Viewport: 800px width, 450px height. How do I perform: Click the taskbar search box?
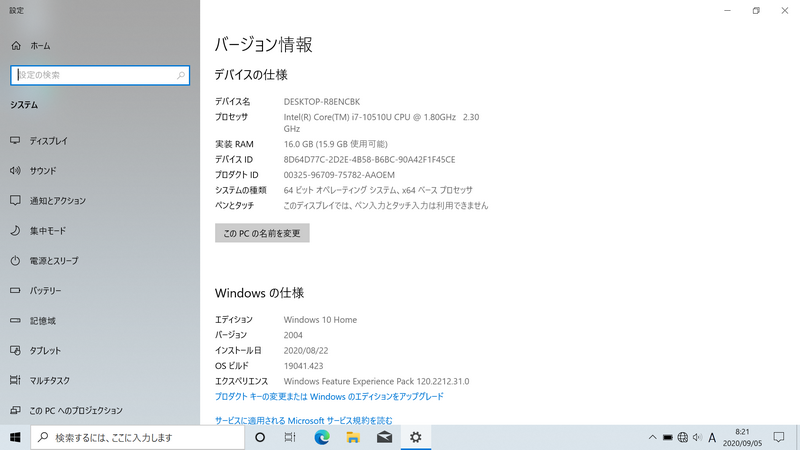(138, 437)
